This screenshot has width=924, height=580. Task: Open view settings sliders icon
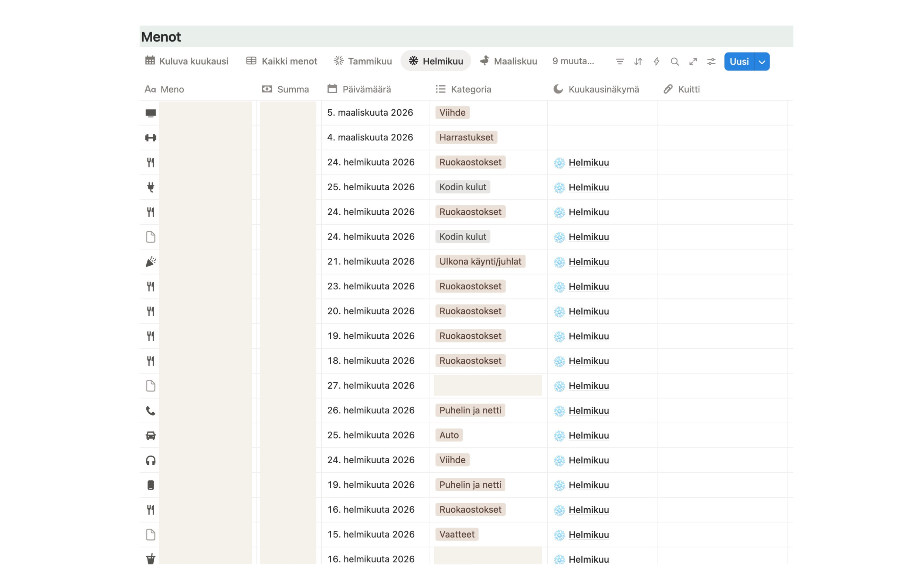pyautogui.click(x=711, y=61)
